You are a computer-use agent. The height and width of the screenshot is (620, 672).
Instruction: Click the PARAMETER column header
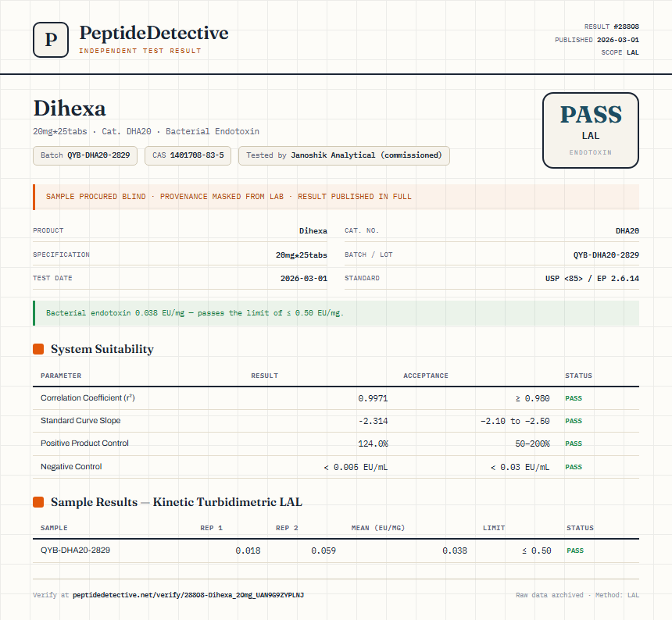pos(61,376)
